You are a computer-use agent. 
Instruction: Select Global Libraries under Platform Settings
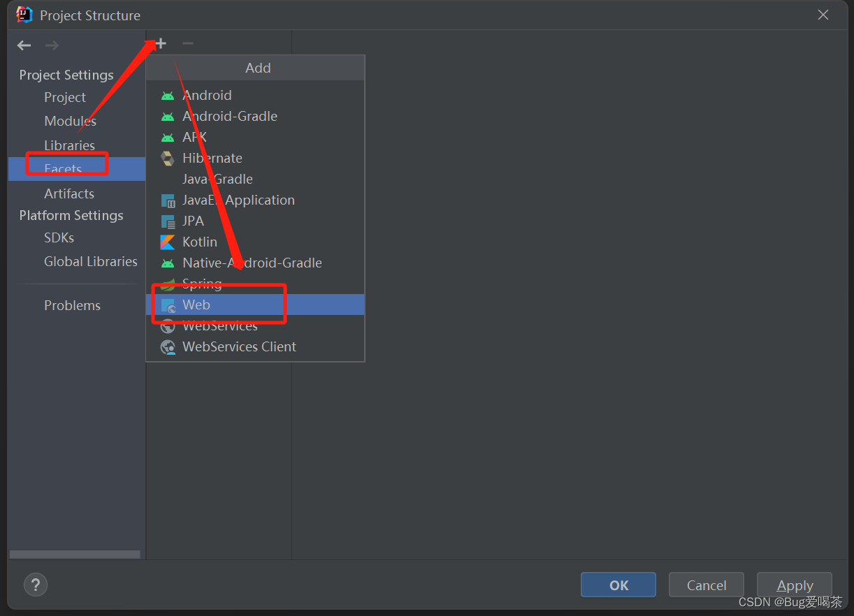tap(77, 261)
